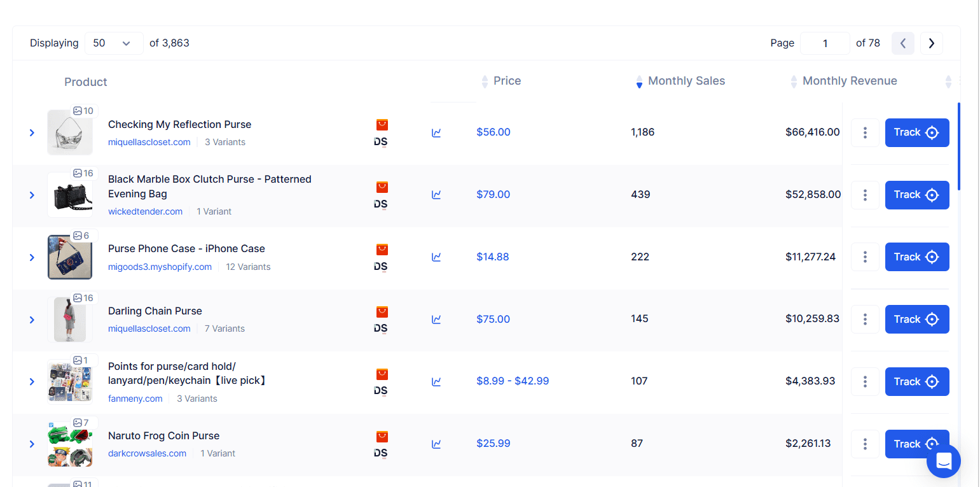Open Black Marble Box Clutch thumbnail image
The image size is (980, 487).
coord(70,195)
